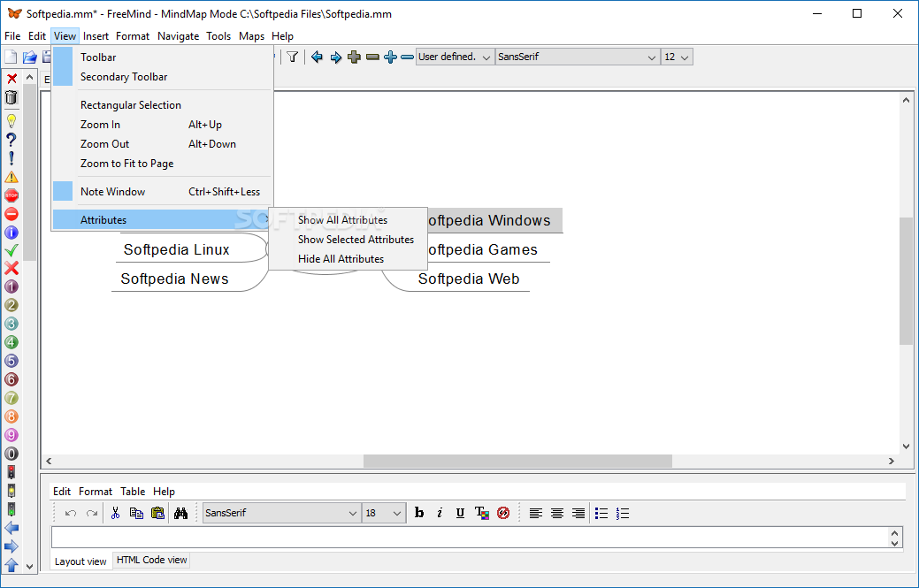This screenshot has height=588, width=919.
Task: Cut text with scissors icon in note editor
Action: pos(116,513)
